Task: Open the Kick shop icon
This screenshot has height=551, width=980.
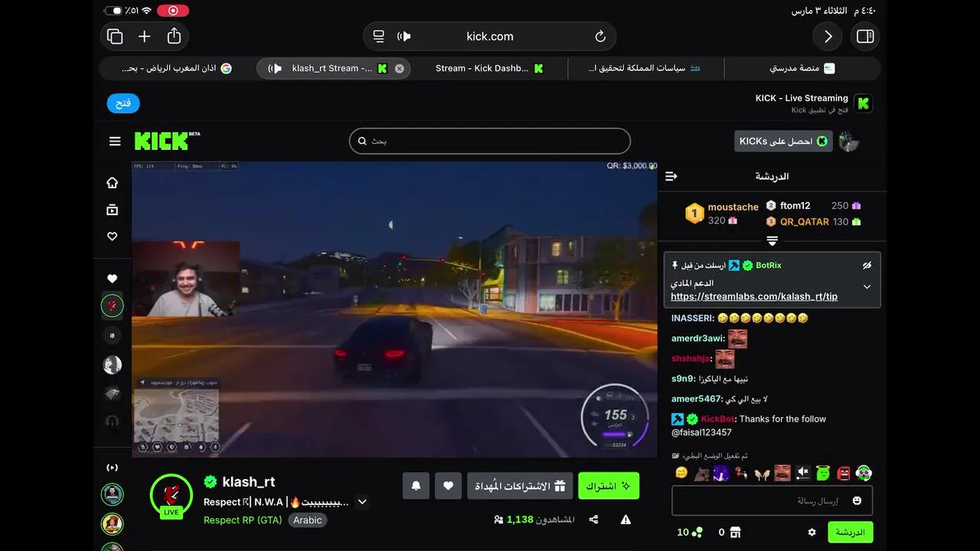Action: (735, 532)
